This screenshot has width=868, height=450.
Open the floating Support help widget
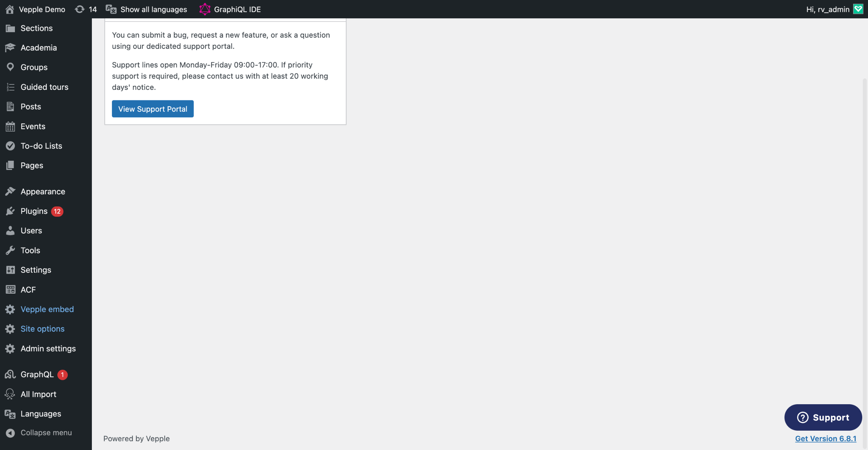click(823, 417)
